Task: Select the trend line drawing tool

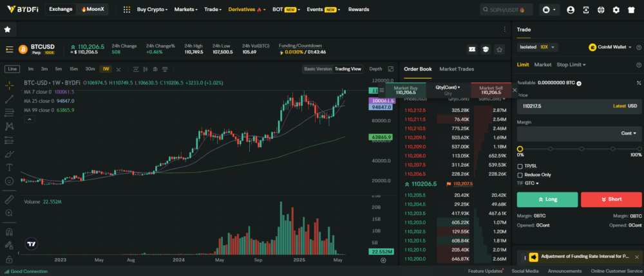Action: click(9, 99)
